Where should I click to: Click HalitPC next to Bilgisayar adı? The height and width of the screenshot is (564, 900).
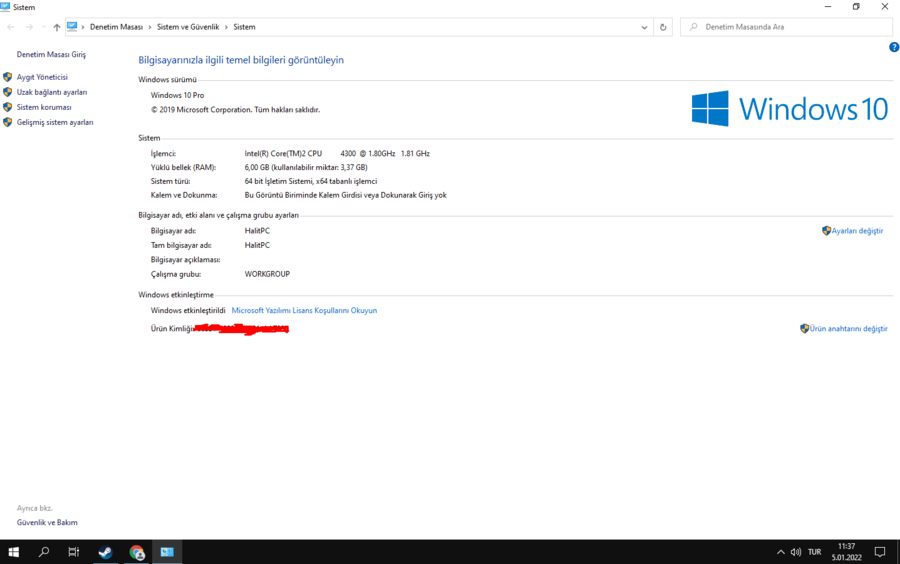pyautogui.click(x=257, y=231)
